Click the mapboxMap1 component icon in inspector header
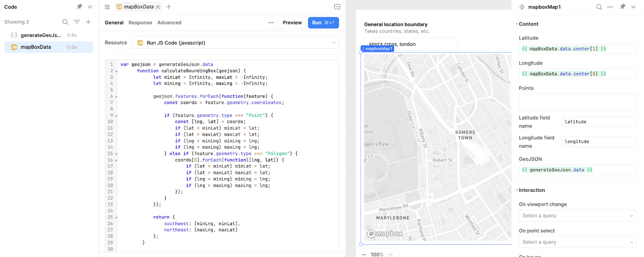644x257 pixels. pyautogui.click(x=522, y=7)
